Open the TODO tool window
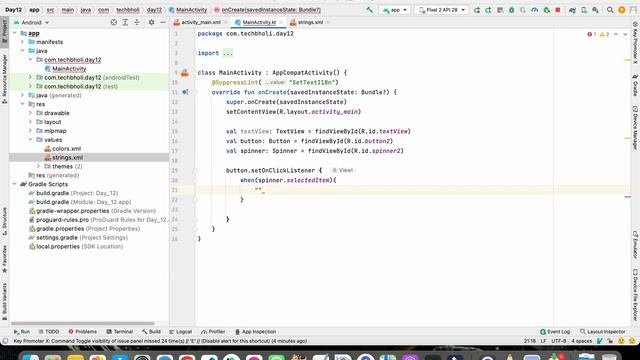 (x=49, y=332)
